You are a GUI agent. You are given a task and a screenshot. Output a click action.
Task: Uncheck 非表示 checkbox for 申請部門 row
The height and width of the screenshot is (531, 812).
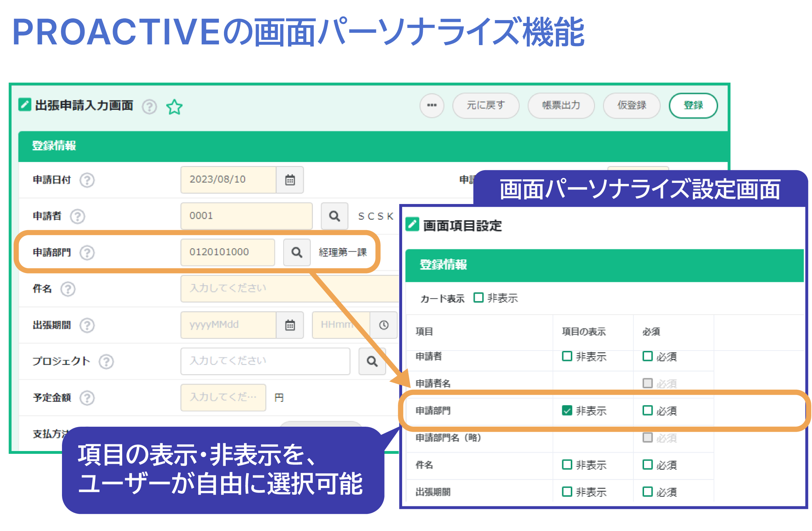(567, 410)
